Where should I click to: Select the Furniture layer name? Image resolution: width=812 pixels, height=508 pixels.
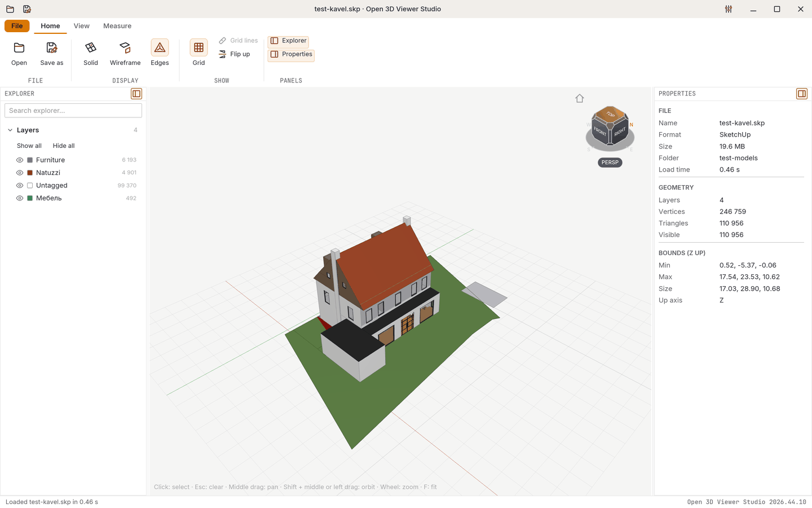[x=50, y=160]
